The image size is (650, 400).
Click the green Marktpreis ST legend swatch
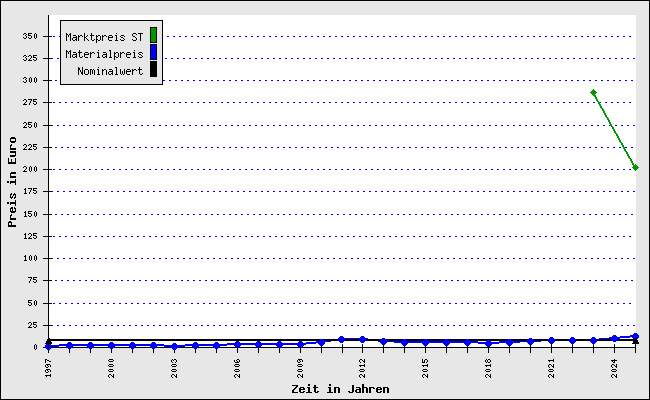pyautogui.click(x=153, y=36)
